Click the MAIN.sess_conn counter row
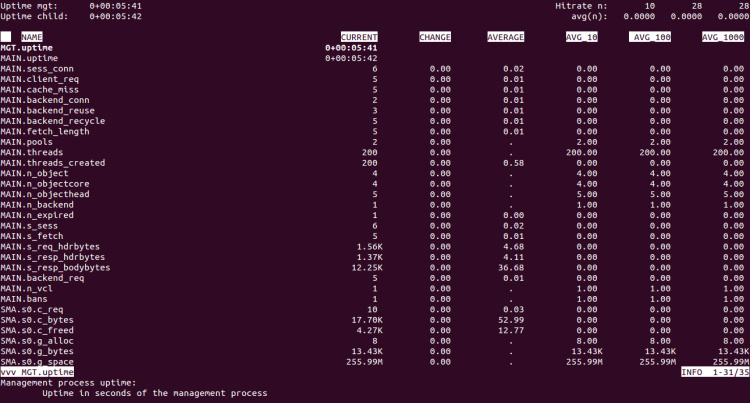 tap(35, 69)
